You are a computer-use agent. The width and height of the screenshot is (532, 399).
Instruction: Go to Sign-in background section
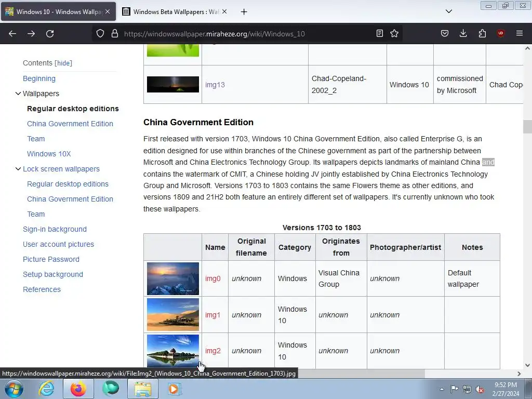(55, 229)
